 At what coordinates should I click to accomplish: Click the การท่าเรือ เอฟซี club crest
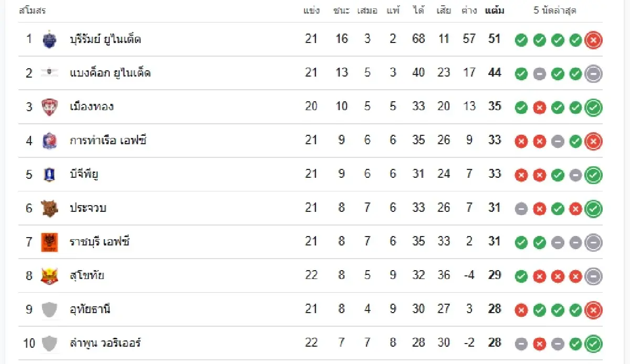49,141
